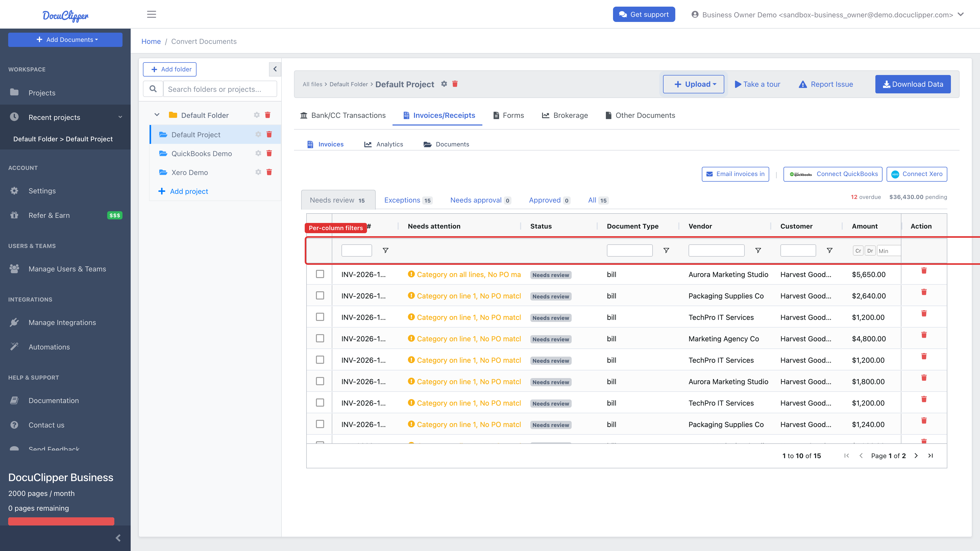Delete the $1,240.00 Packaging Supplies Co invoice
This screenshot has height=551, width=980.
tap(924, 421)
